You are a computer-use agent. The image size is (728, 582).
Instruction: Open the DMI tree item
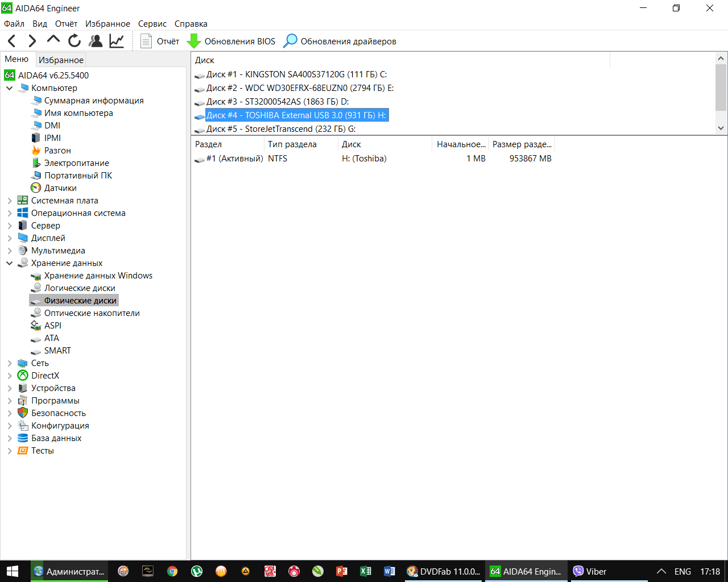click(52, 126)
